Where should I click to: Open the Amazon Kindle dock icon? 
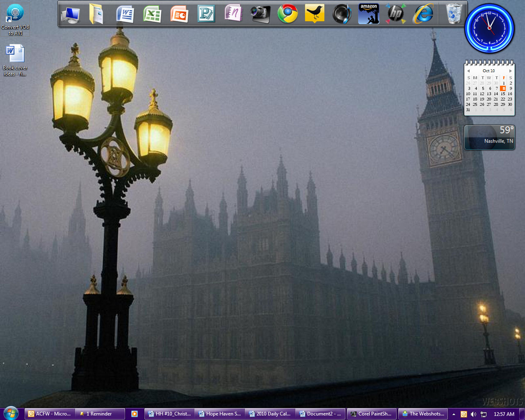pyautogui.click(x=368, y=14)
